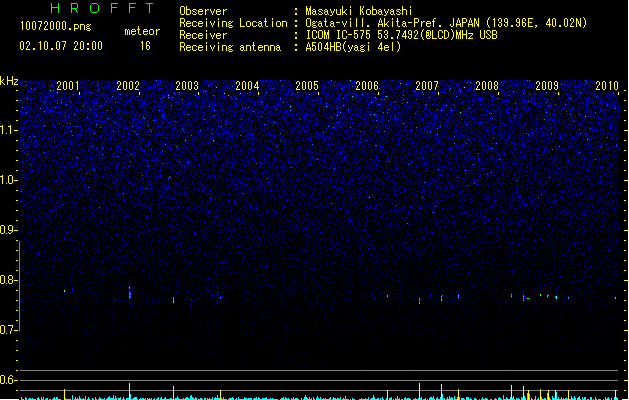Click the kHz axis unit label

click(x=9, y=81)
